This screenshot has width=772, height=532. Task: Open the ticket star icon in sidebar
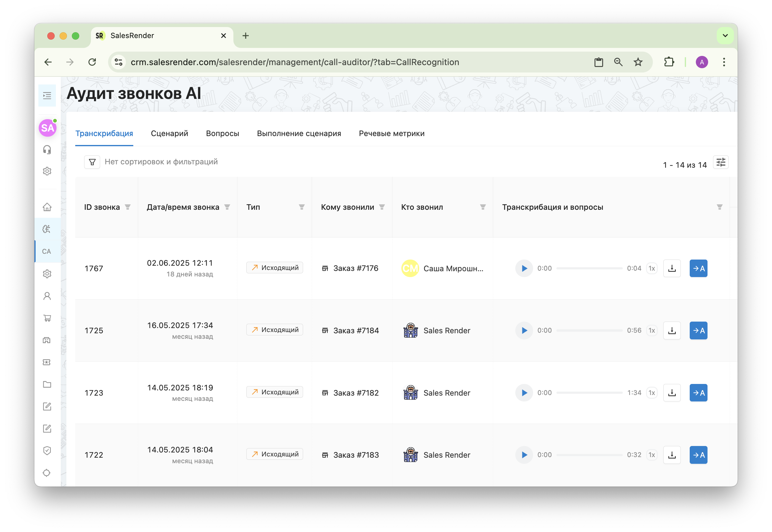pos(47,362)
